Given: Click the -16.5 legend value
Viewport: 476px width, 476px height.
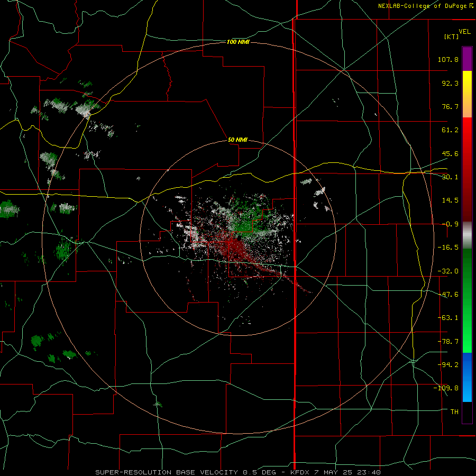Looking at the screenshot, I should tap(448, 248).
